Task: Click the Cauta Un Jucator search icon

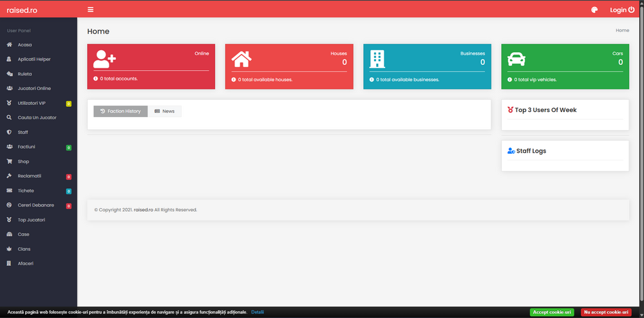Action: click(x=10, y=117)
